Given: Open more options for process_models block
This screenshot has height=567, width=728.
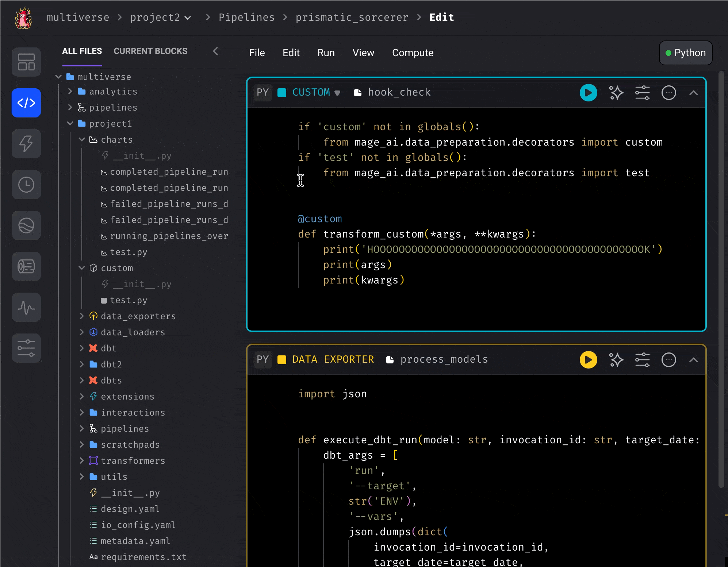Looking at the screenshot, I should coord(669,360).
